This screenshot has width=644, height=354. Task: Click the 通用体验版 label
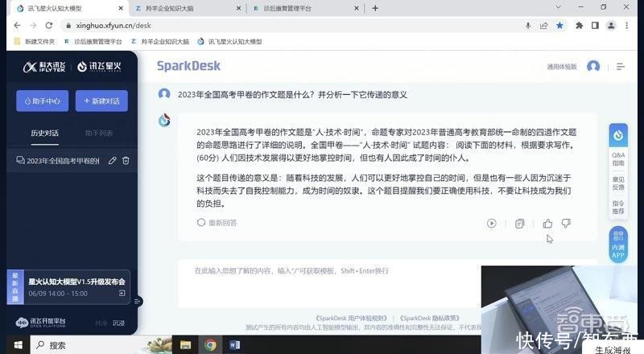tap(562, 67)
